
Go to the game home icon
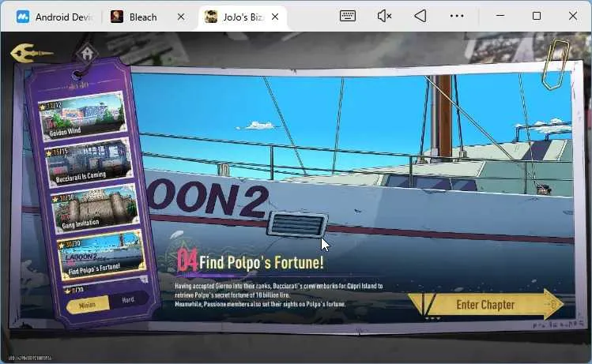click(x=87, y=53)
